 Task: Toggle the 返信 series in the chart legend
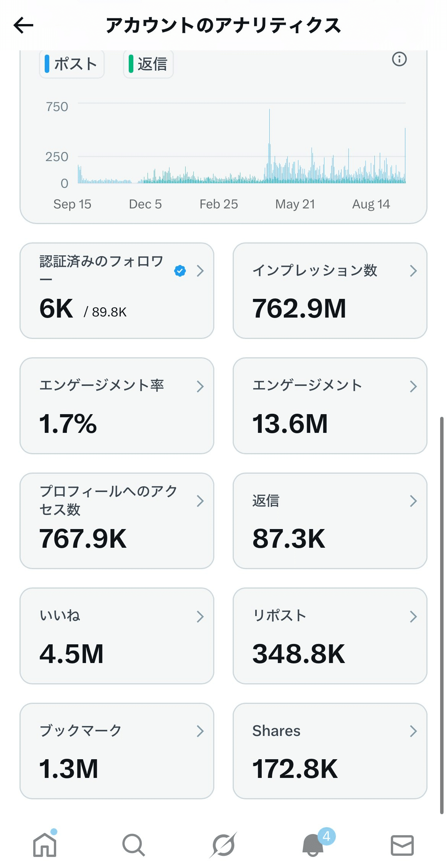click(148, 64)
